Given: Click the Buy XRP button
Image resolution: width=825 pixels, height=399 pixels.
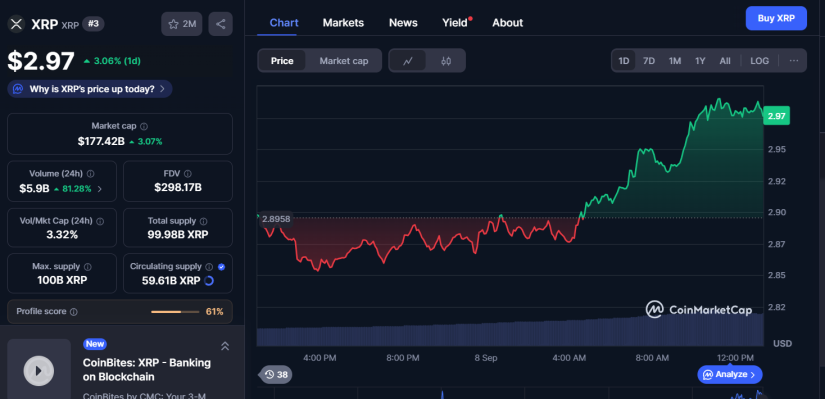Looking at the screenshot, I should click(x=776, y=18).
